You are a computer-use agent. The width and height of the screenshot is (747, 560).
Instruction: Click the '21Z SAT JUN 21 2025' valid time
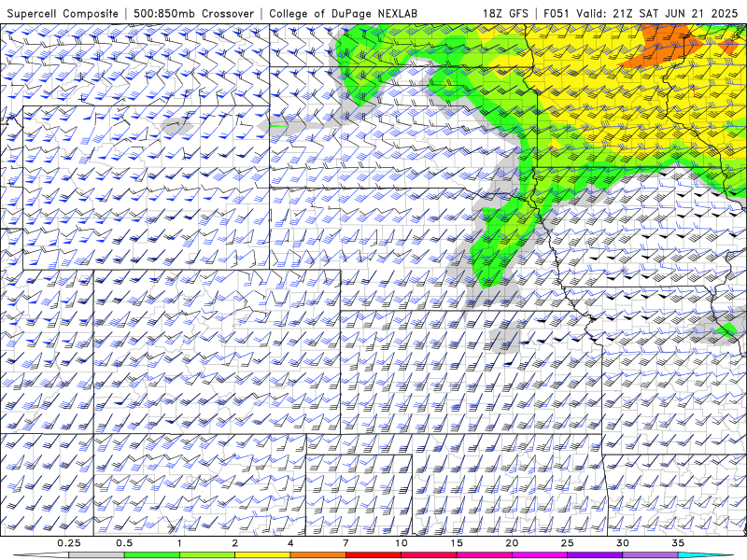click(675, 13)
